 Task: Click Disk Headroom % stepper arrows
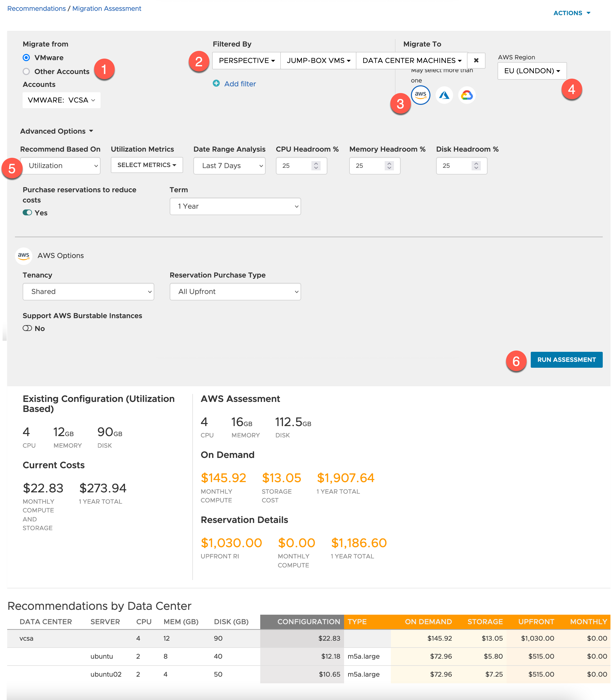point(476,165)
